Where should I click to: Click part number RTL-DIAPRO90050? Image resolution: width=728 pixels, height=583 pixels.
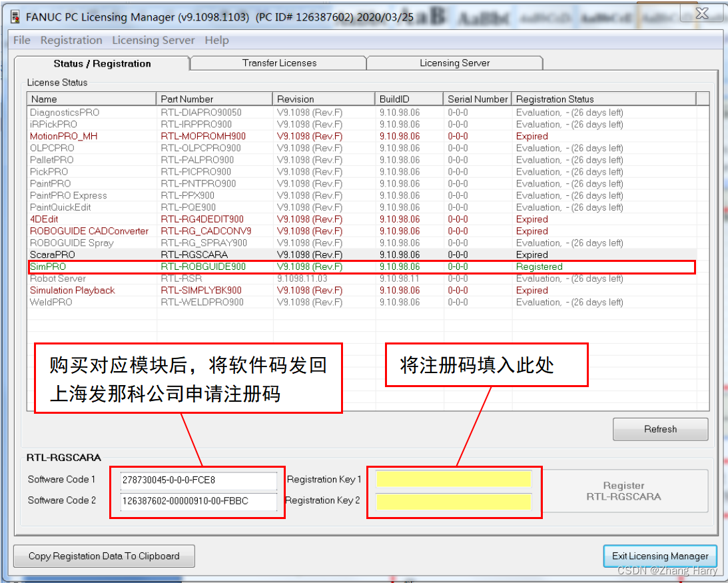click(x=201, y=113)
